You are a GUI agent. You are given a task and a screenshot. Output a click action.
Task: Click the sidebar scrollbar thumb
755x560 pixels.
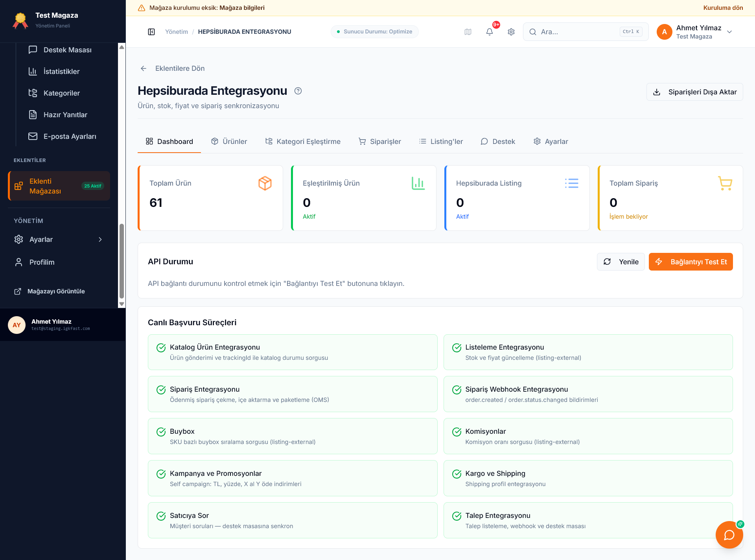tap(122, 261)
